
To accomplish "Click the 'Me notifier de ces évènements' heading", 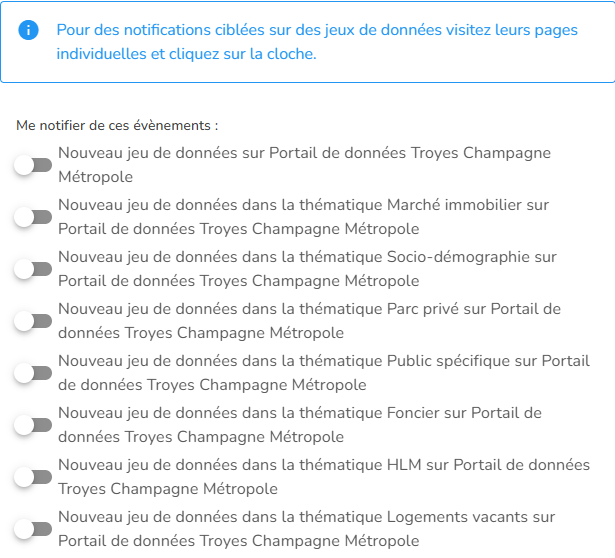I will click(117, 125).
